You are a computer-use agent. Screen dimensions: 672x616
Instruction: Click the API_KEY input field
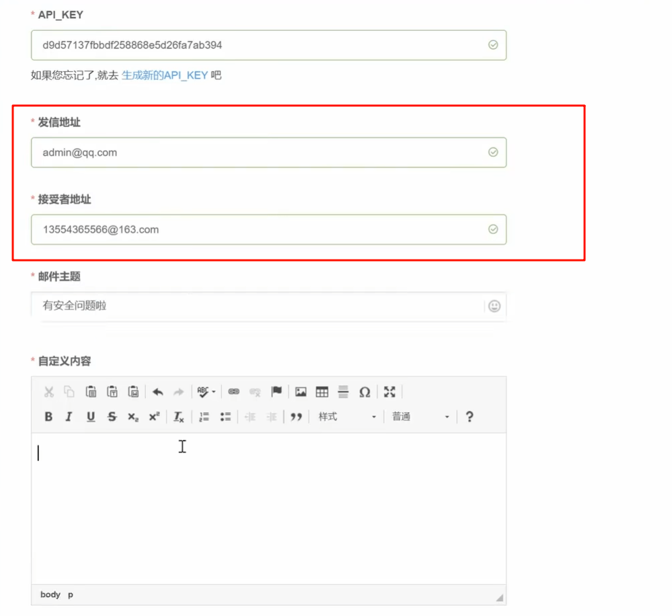pos(268,45)
